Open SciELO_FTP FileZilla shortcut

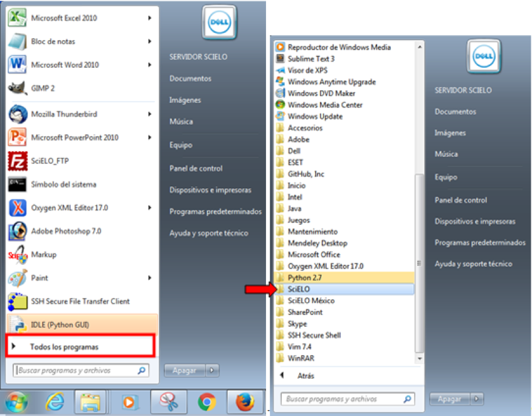tap(50, 161)
